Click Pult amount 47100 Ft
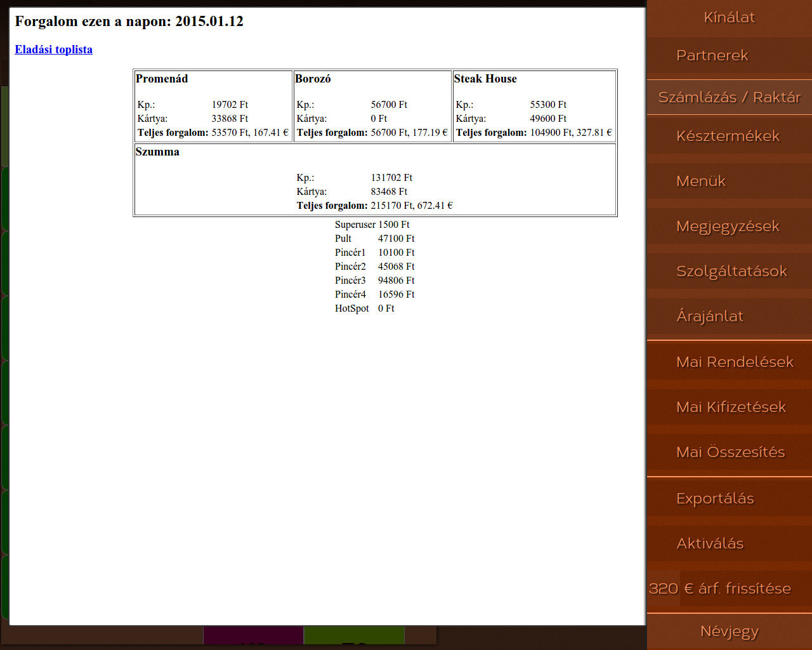Viewport: 812px width, 650px height. [x=396, y=239]
